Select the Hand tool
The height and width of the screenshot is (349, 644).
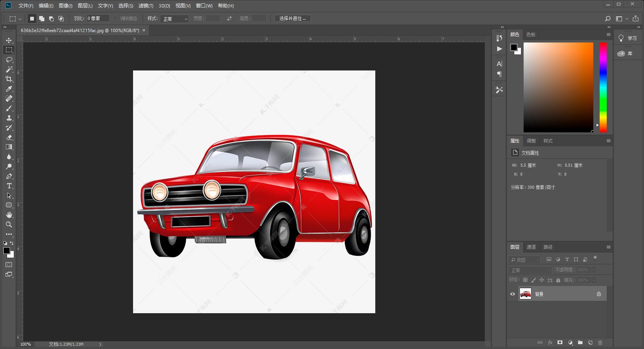[x=9, y=215]
